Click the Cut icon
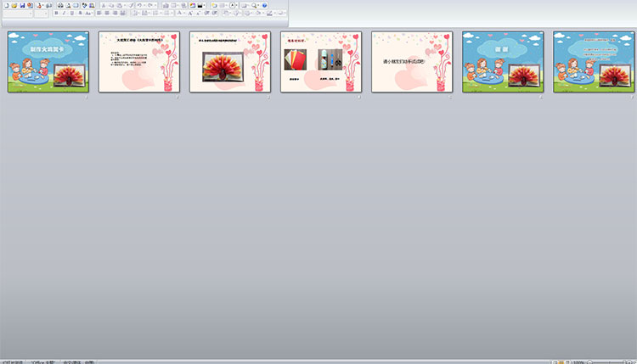 tap(103, 6)
